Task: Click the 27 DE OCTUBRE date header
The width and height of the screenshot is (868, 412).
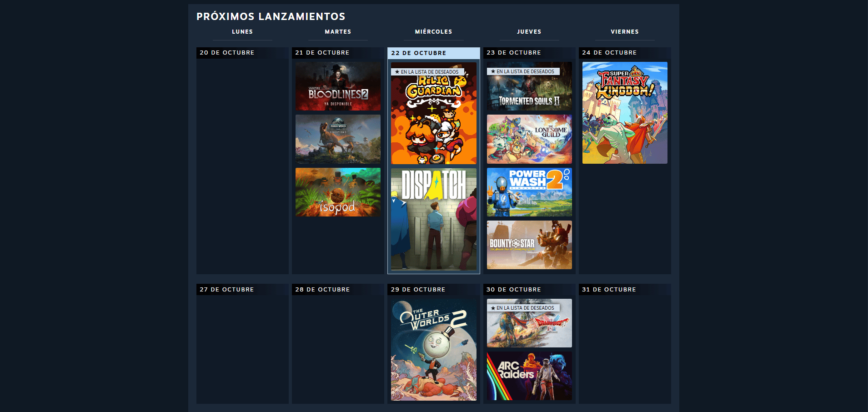Action: click(x=242, y=290)
